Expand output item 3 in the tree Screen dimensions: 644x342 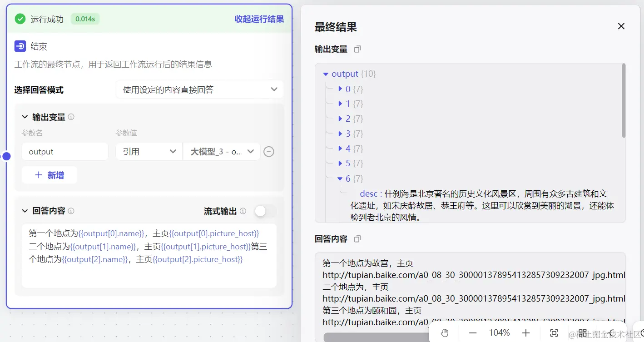point(340,134)
